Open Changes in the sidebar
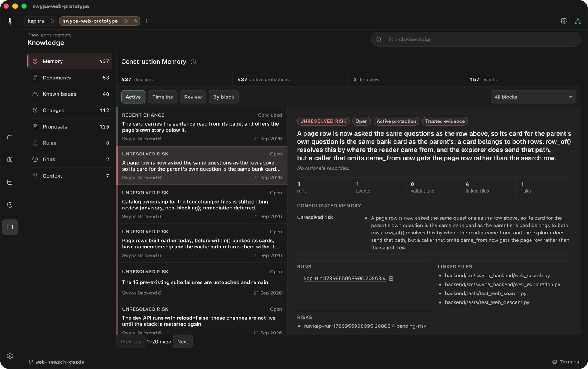The height and width of the screenshot is (369, 588). (70, 110)
